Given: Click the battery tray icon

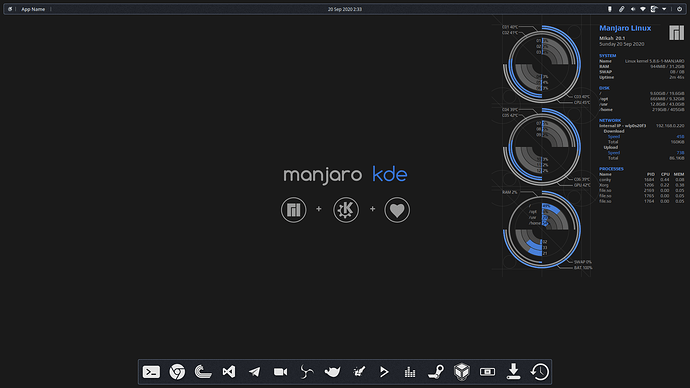Looking at the screenshot, I should (610, 9).
